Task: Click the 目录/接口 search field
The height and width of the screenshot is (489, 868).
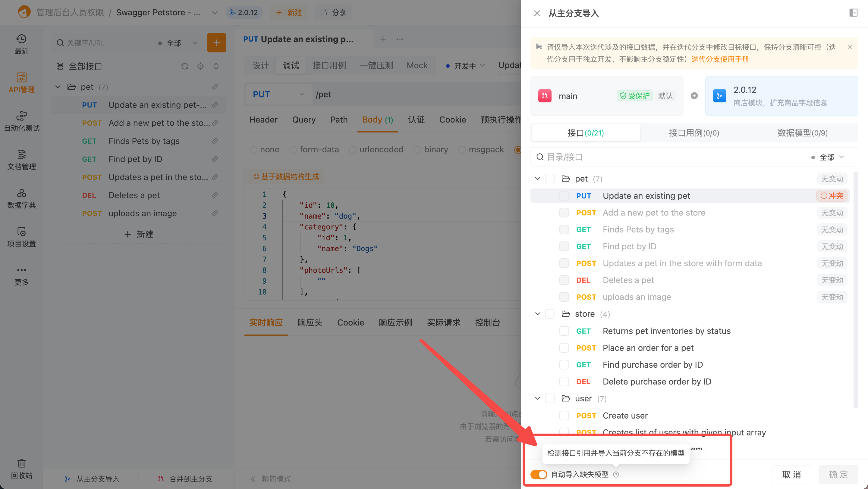Action: (x=671, y=157)
